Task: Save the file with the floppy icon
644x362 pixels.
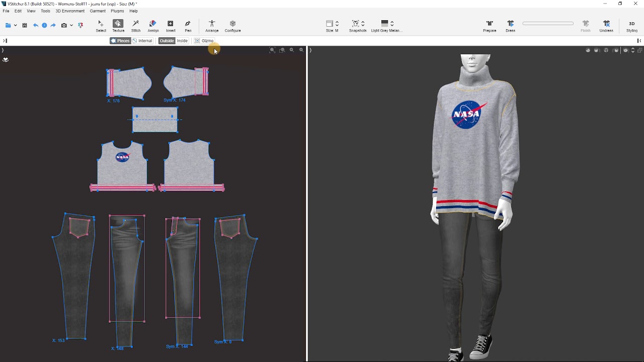Action: click(24, 25)
